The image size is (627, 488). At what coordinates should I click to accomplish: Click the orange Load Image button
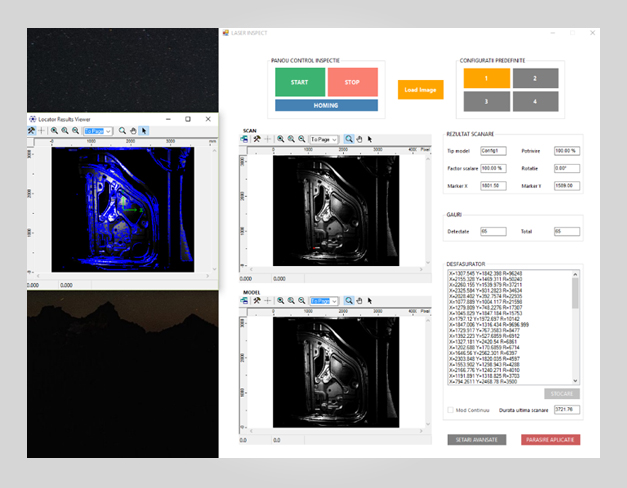420,90
